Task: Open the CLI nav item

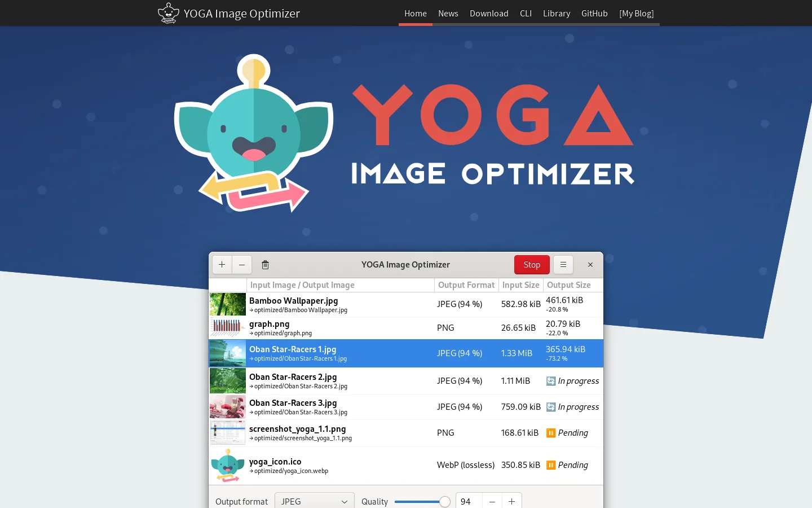Action: pyautogui.click(x=526, y=14)
